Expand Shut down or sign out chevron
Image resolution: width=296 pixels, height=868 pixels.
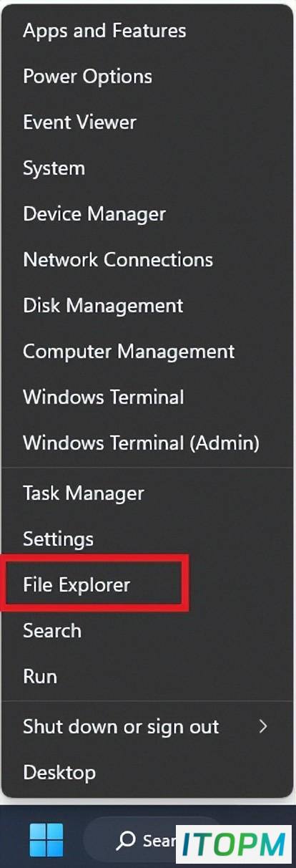(263, 726)
